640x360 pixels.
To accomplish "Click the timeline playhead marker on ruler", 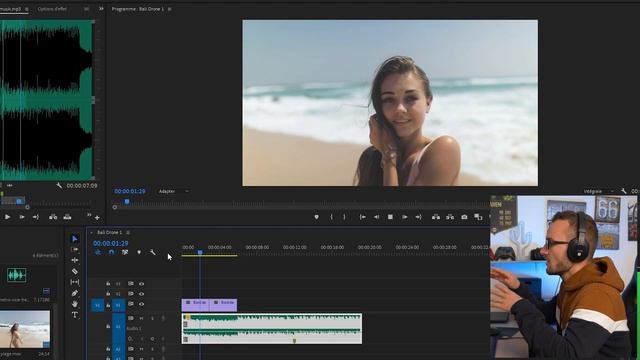I will 200,253.
